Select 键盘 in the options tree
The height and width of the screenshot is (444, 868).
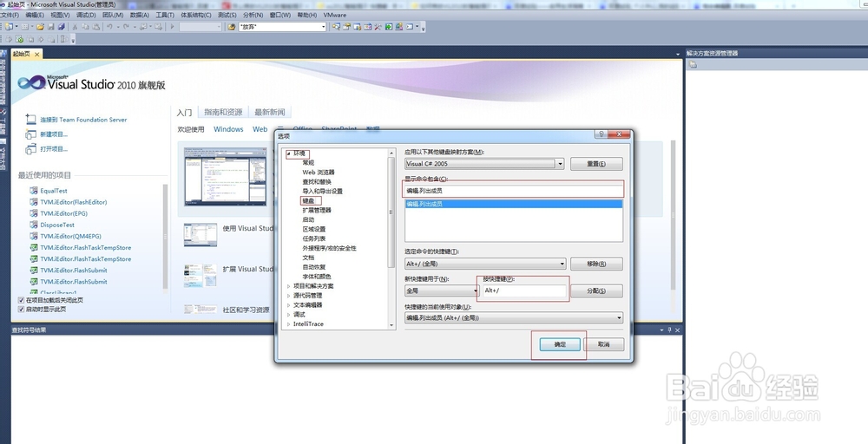point(308,200)
